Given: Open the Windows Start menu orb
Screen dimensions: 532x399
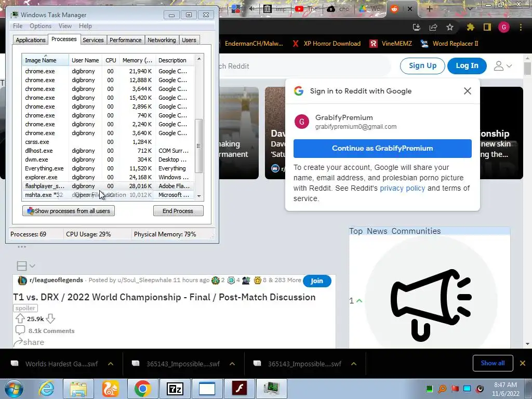Looking at the screenshot, I should click(14, 389).
